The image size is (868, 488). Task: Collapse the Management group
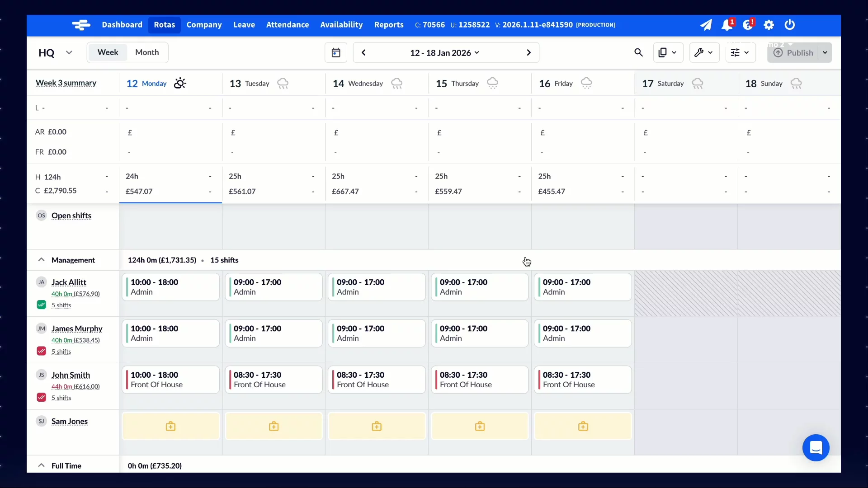click(x=41, y=260)
